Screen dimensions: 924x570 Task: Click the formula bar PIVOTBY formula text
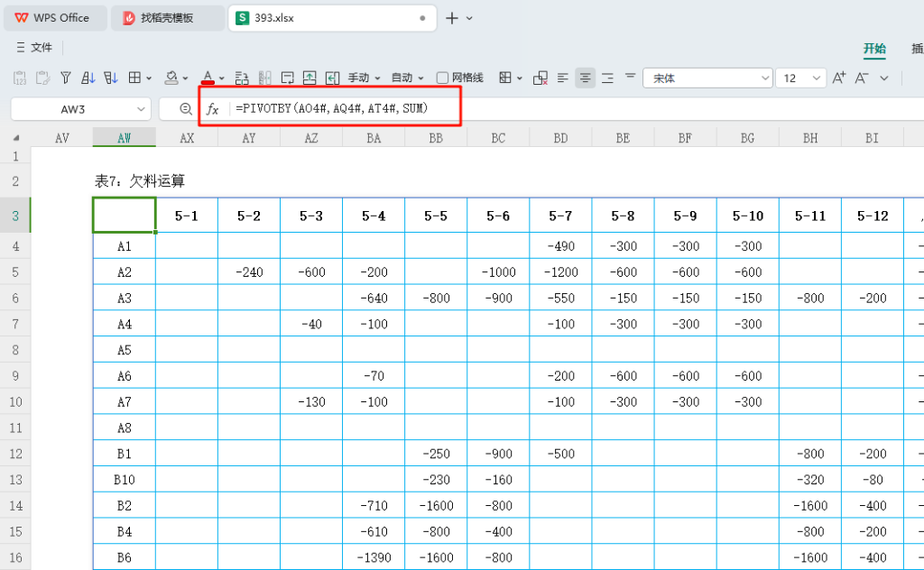(x=332, y=108)
